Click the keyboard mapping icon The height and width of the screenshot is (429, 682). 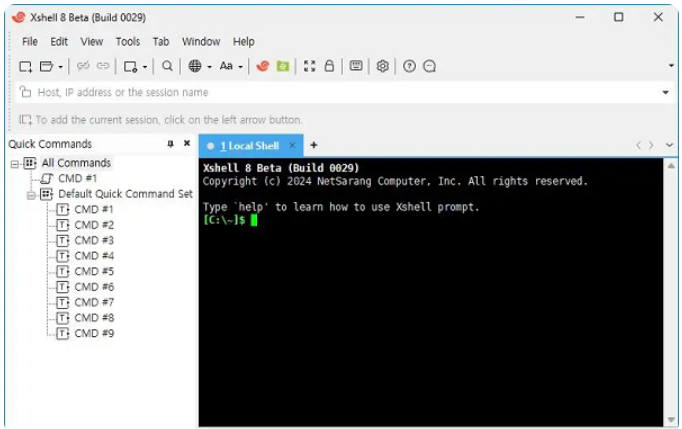(x=356, y=66)
